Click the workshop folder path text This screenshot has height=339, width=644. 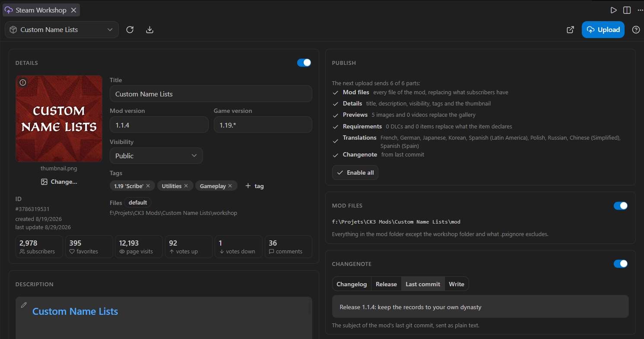click(173, 213)
